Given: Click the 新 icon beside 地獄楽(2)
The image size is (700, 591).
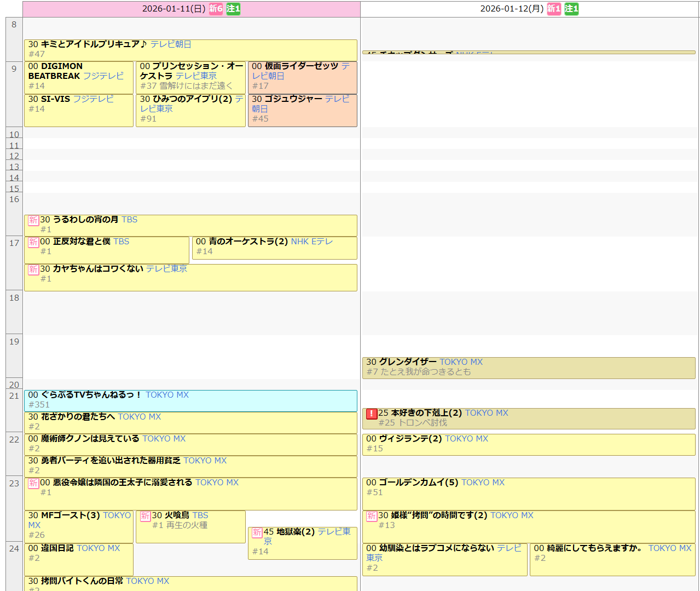Looking at the screenshot, I should pos(257,532).
